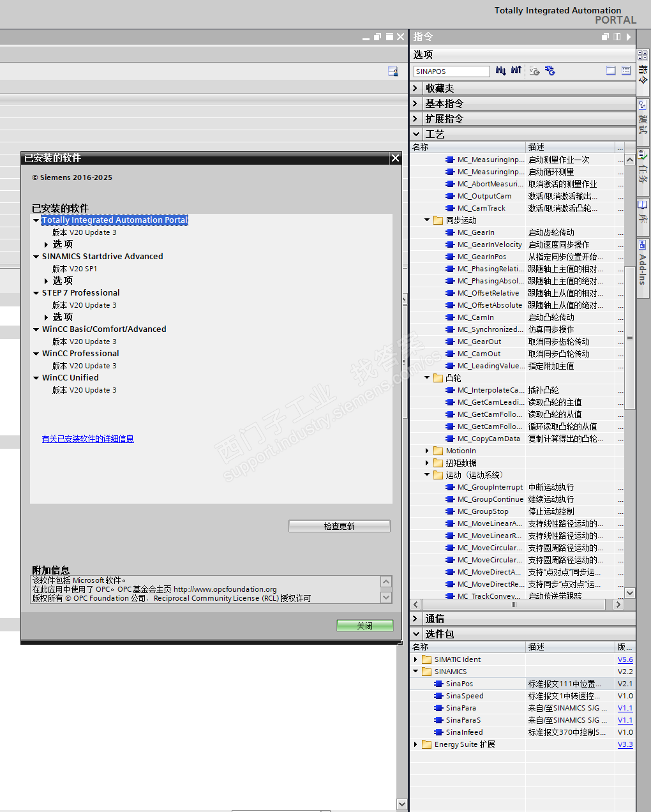Expand the 收藏夹 section
This screenshot has height=812, width=651.
click(415, 88)
